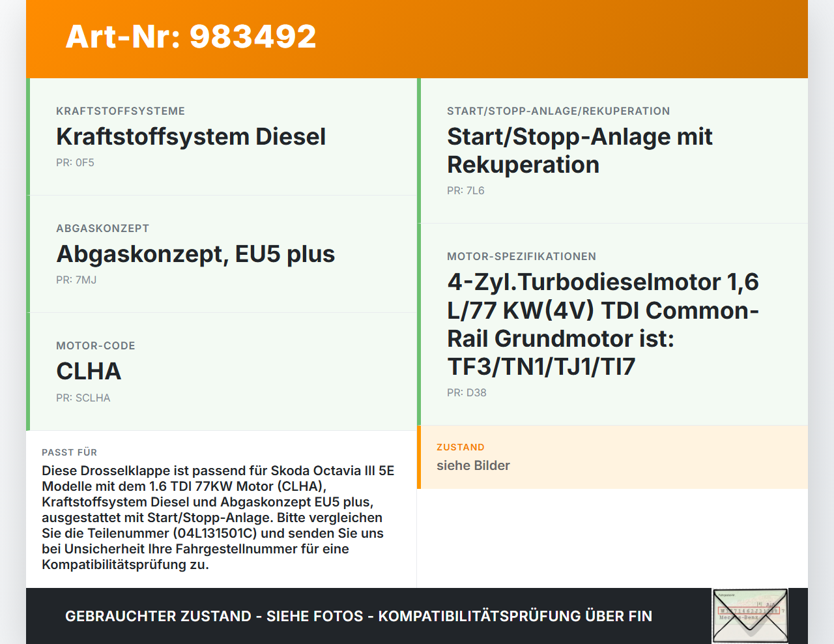834x644 pixels.
Task: Select the Art-Nr: 983492 header
Action: click(x=190, y=37)
